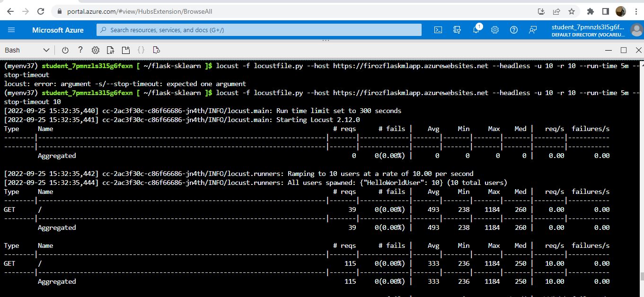Click "expected one argument" error line

125,84
